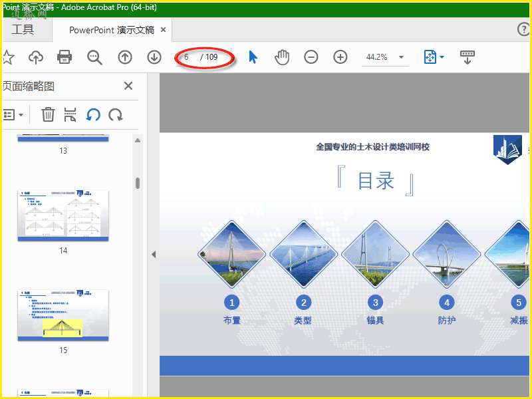Go to previous page with up arrow
This screenshot has height=399, width=532.
tap(125, 57)
